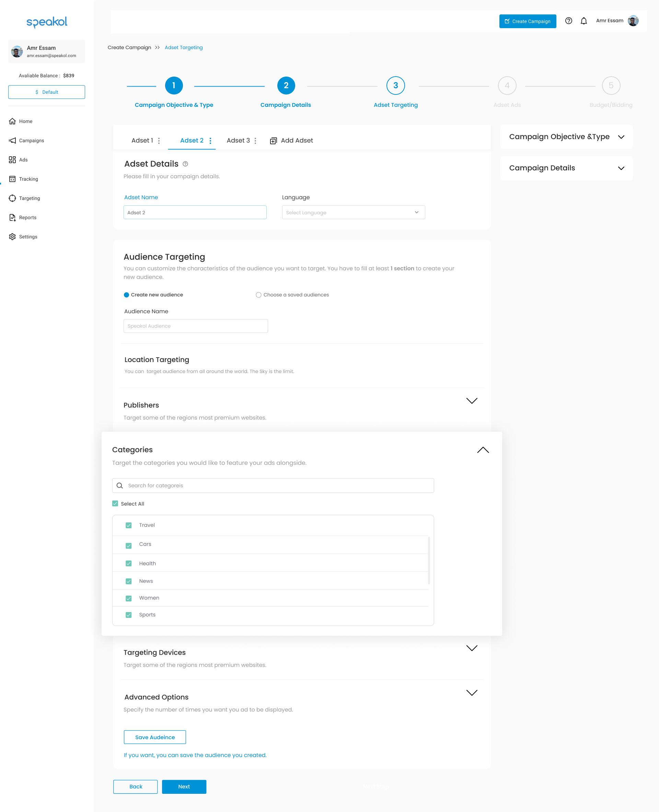Viewport: 659px width, 812px height.
Task: Open Home in the sidebar menu
Action: pyautogui.click(x=26, y=121)
